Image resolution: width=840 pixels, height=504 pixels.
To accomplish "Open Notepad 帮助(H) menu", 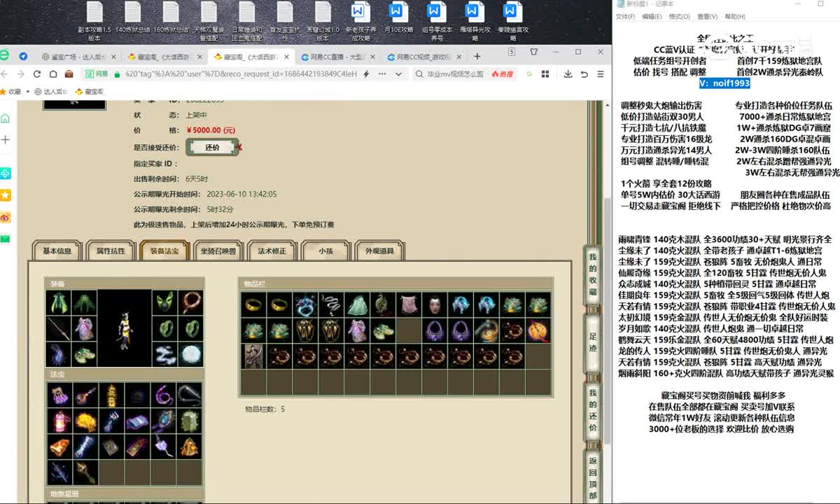I will (x=734, y=16).
